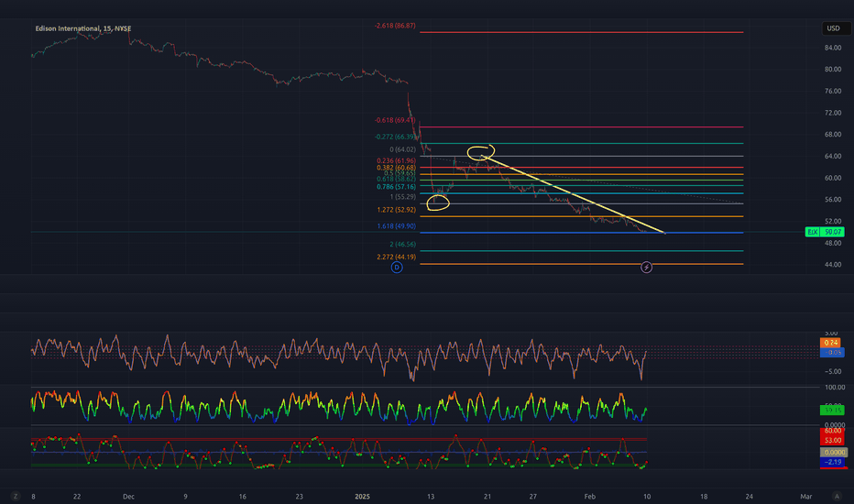
Task: Select the -0.272 (66.39) Fibonacci label
Action: coord(395,137)
